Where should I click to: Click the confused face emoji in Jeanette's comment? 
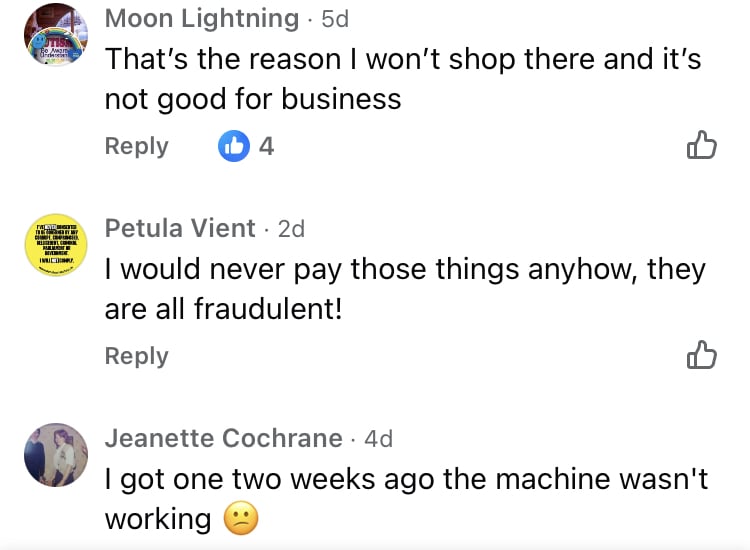pyautogui.click(x=241, y=518)
